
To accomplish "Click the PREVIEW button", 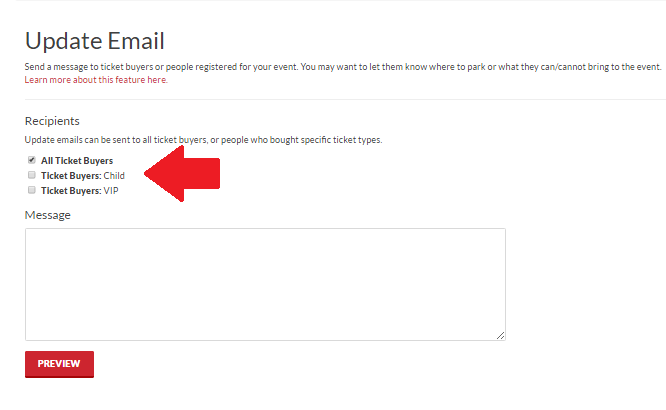I will (59, 364).
